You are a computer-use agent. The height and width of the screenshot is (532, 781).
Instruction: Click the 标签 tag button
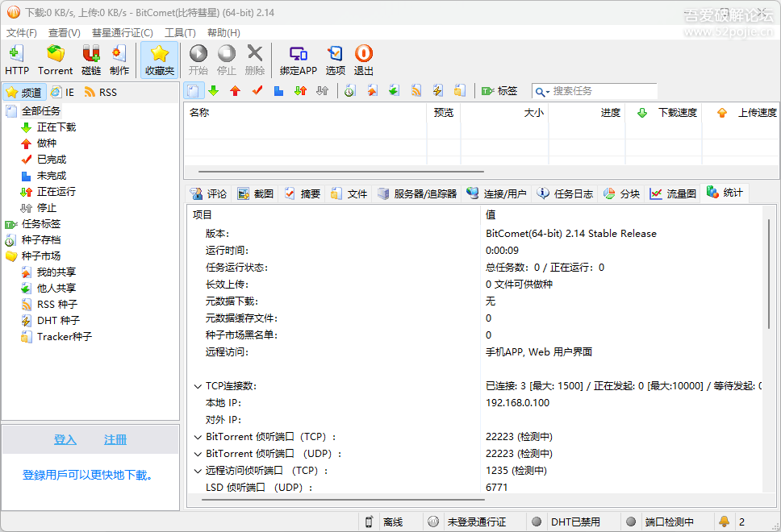click(x=499, y=90)
